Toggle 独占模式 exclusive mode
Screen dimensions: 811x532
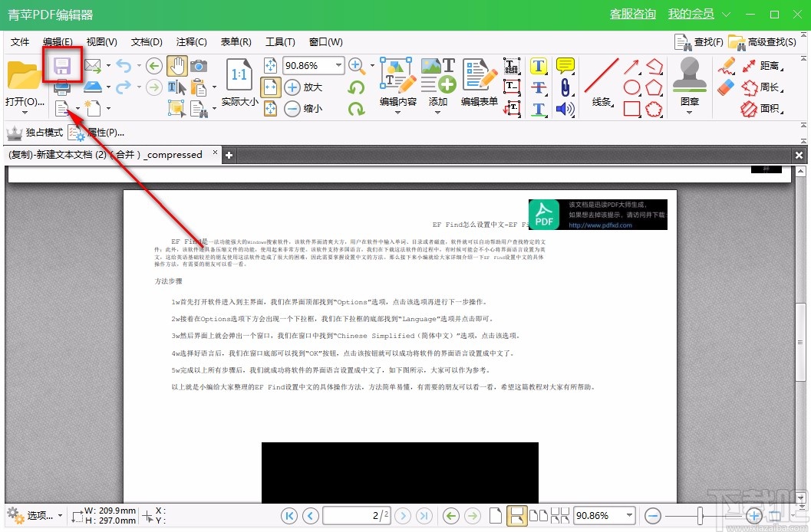tap(35, 133)
